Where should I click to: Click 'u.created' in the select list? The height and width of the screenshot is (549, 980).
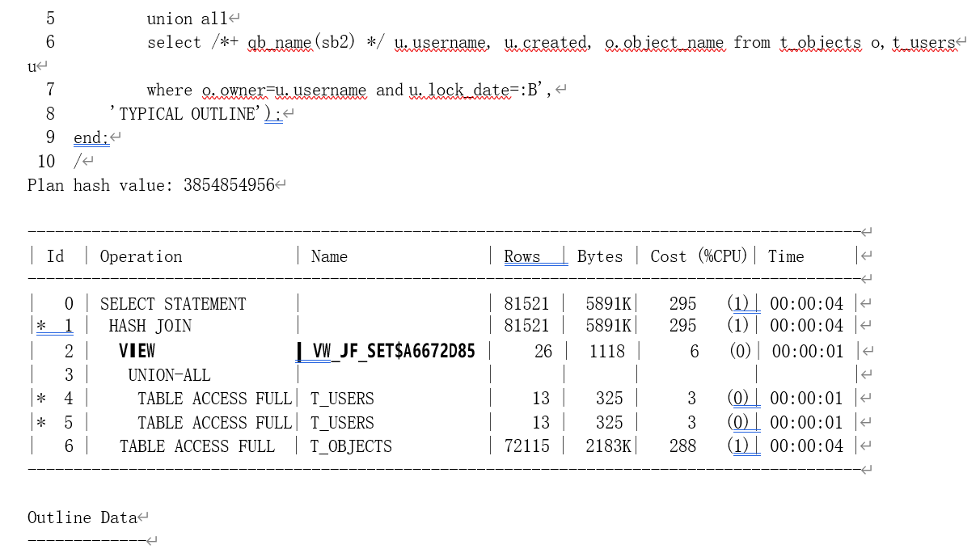point(546,43)
